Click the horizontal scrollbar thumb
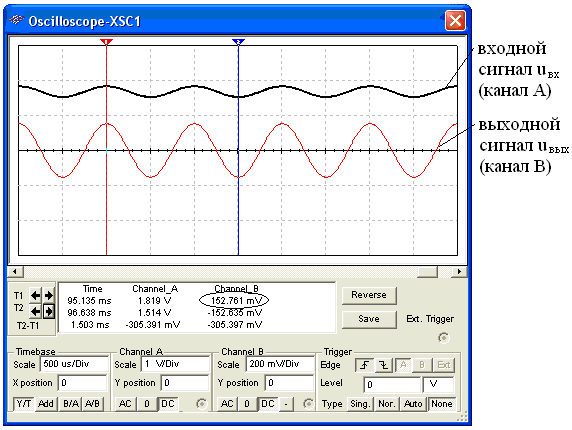 pyautogui.click(x=428, y=271)
